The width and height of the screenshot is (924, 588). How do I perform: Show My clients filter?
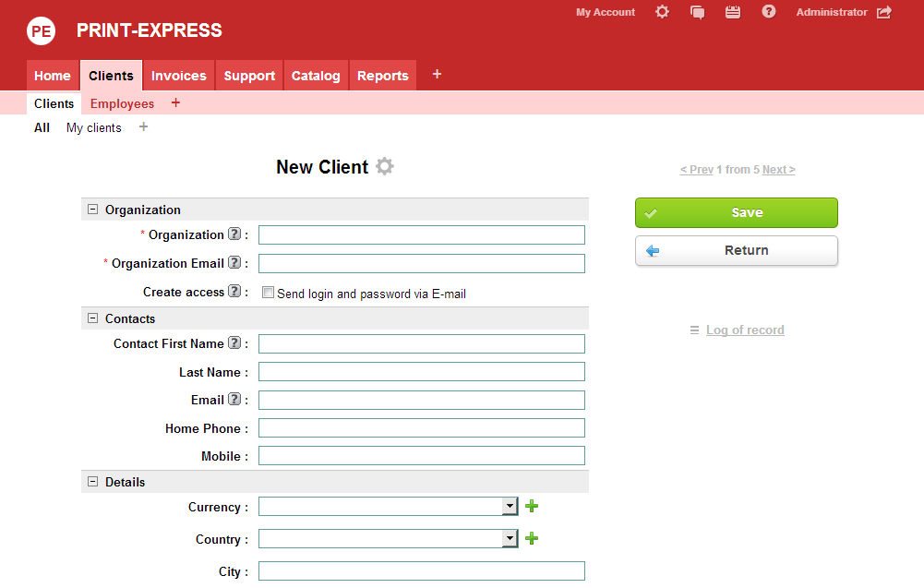point(94,128)
